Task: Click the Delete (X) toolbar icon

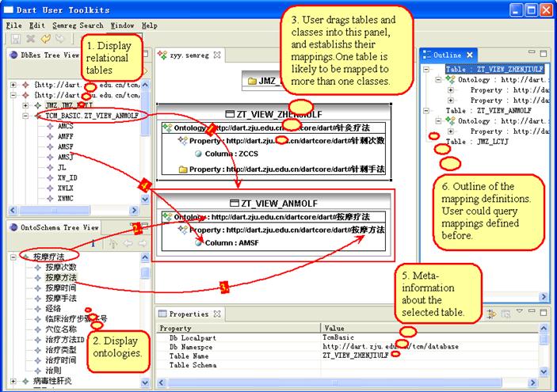Action: (x=31, y=38)
